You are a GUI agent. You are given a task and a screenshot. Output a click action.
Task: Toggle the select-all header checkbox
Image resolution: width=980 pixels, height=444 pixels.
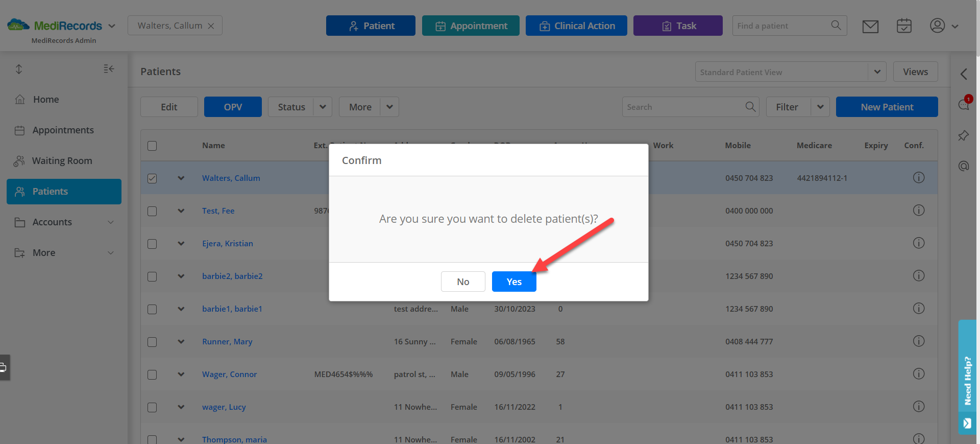coord(152,146)
